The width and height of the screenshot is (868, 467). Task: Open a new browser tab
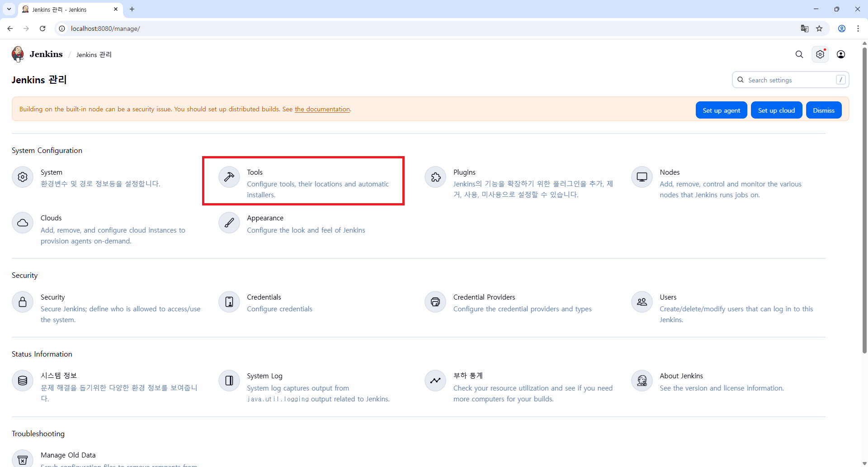pos(132,9)
